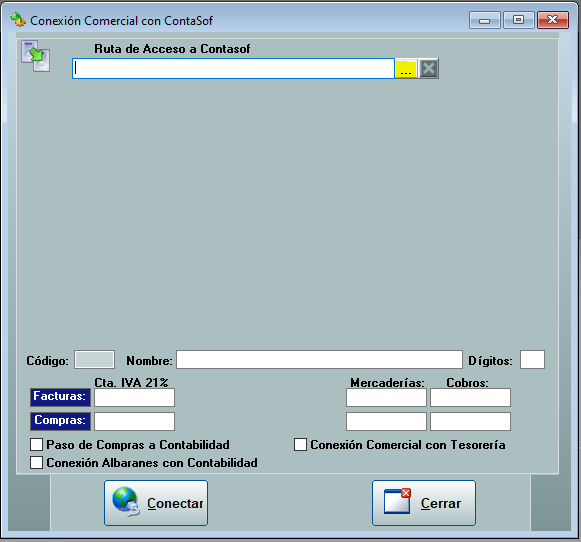Click Compras row Mercaderías field
581x542 pixels.
386,422
